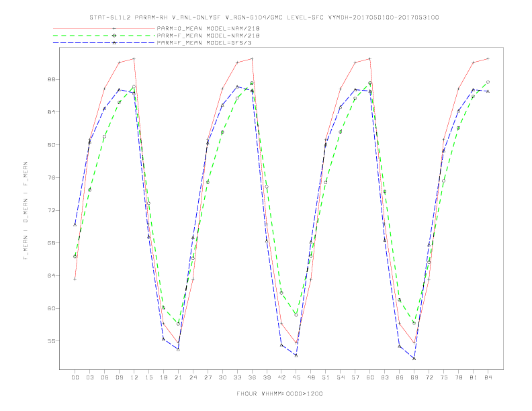532x411 pixels.
Task: Click y-axis tick value 80
Action: [51, 145]
